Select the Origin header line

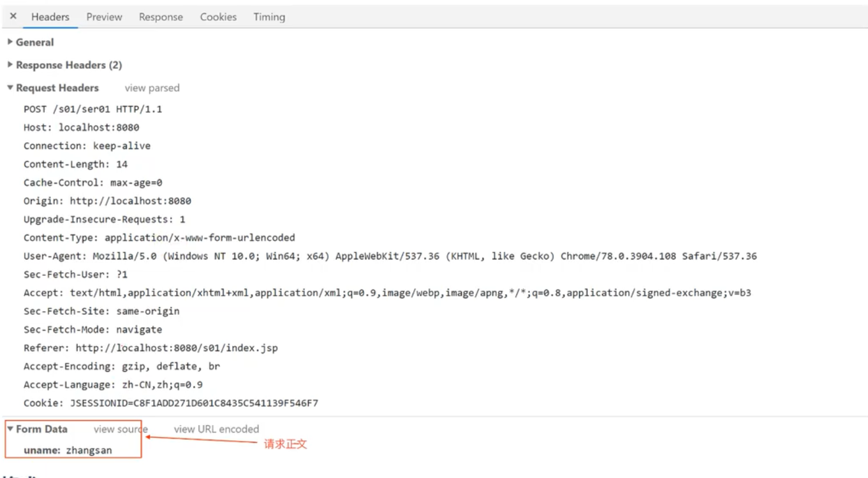(x=108, y=201)
